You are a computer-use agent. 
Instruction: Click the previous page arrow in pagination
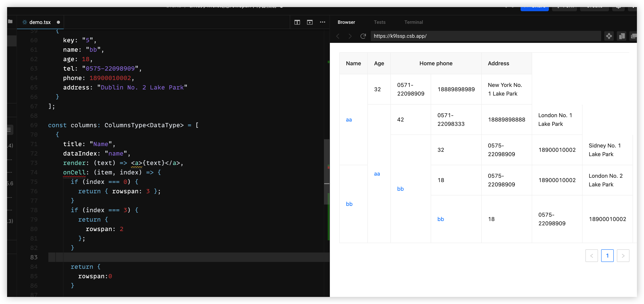[x=592, y=255]
